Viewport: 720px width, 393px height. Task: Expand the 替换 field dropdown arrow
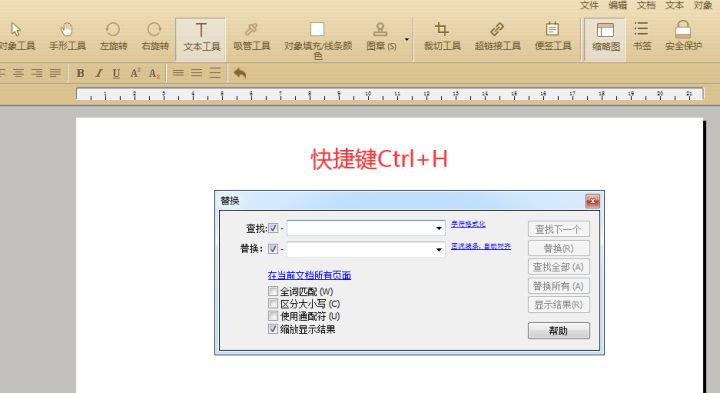(x=439, y=249)
